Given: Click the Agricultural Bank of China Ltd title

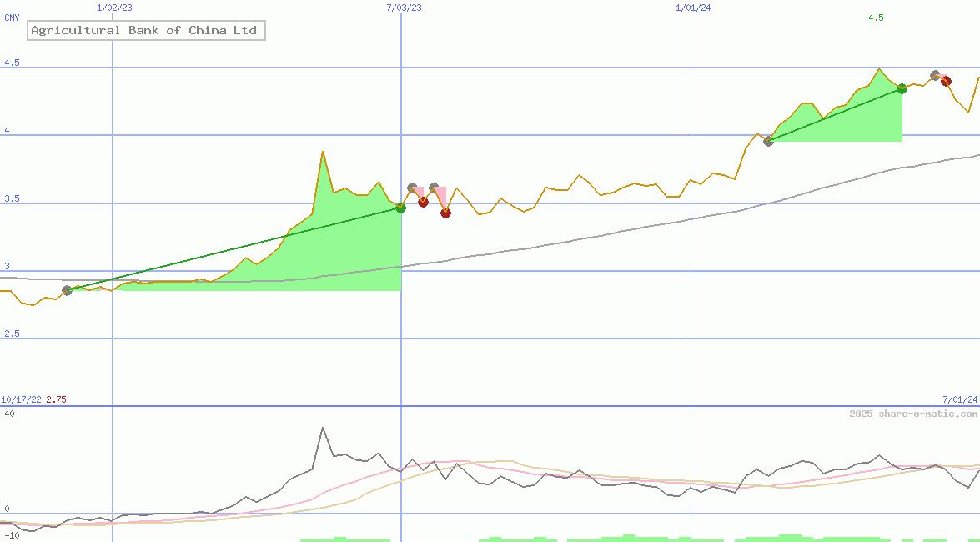Looking at the screenshot, I should tap(144, 31).
